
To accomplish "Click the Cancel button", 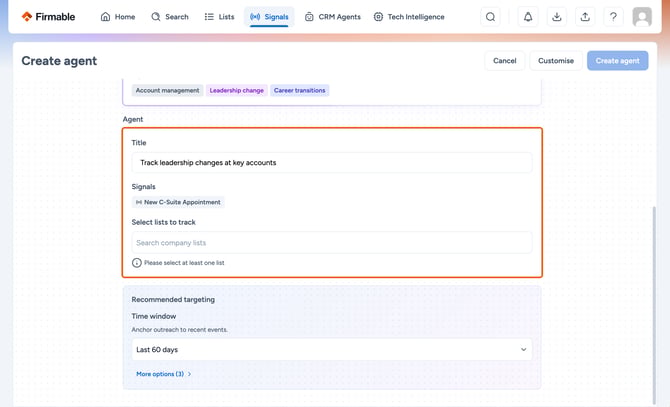I will click(x=505, y=61).
